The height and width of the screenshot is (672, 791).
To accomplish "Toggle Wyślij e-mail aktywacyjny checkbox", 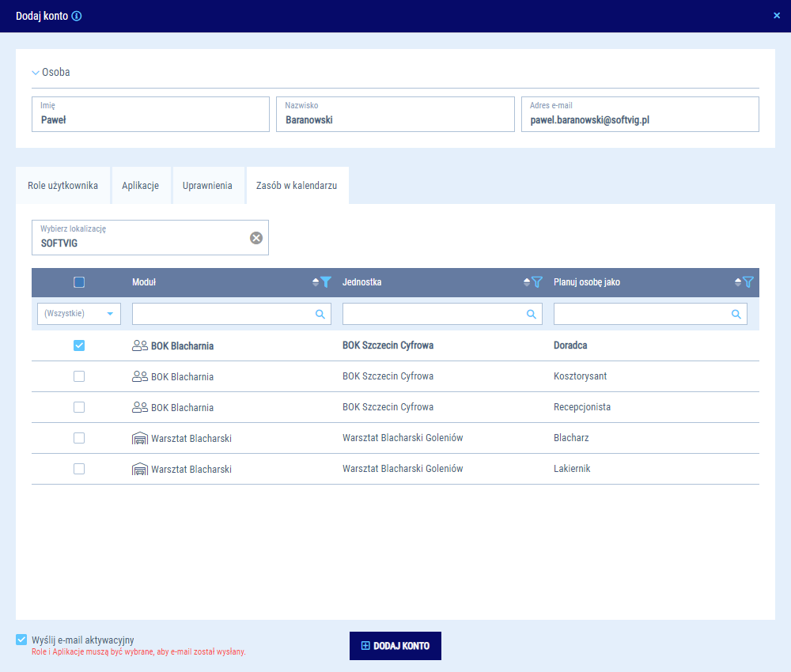I will (x=21, y=640).
